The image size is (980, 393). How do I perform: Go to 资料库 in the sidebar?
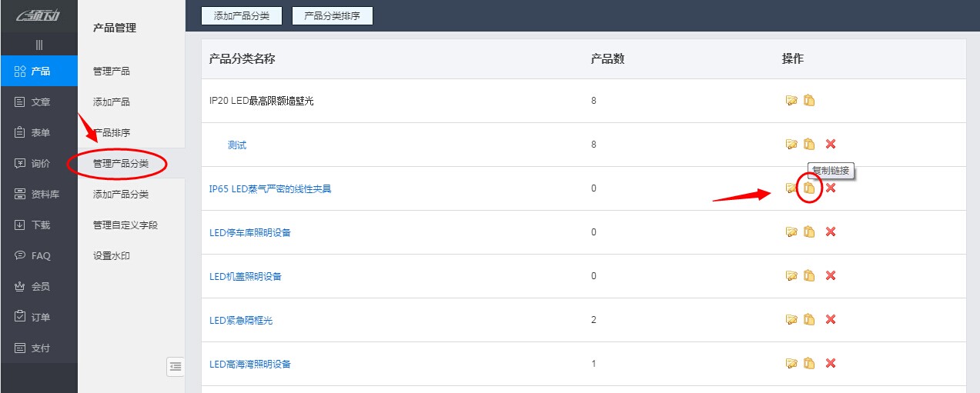point(38,195)
